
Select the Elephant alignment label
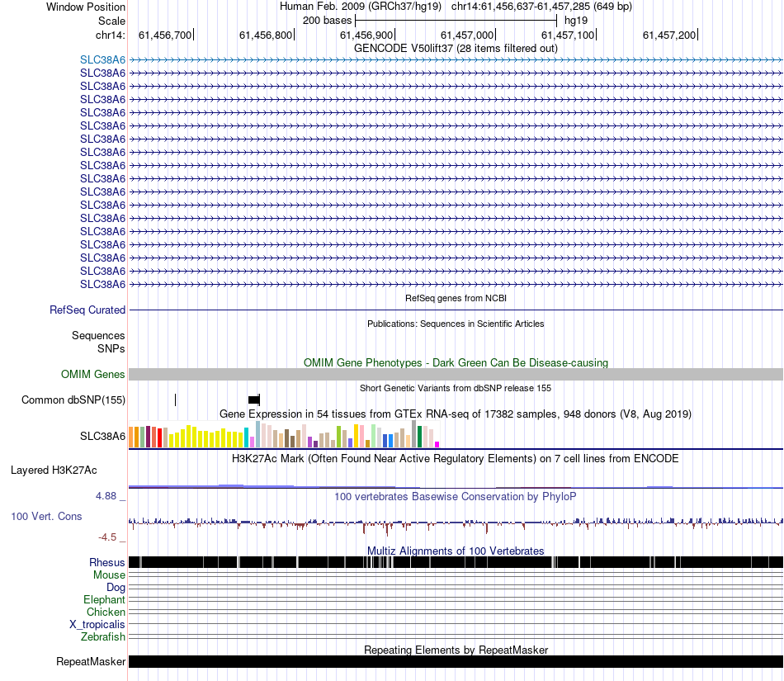pyautogui.click(x=104, y=599)
